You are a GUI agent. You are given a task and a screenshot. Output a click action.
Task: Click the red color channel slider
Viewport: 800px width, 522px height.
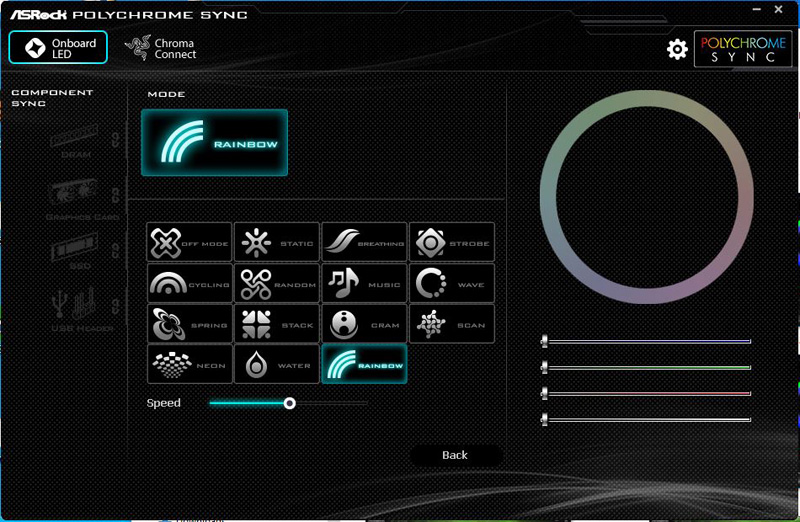646,393
